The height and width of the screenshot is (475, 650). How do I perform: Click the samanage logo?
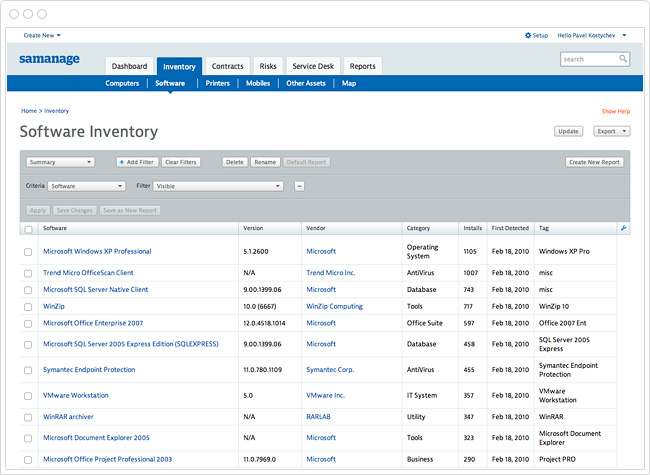point(49,59)
